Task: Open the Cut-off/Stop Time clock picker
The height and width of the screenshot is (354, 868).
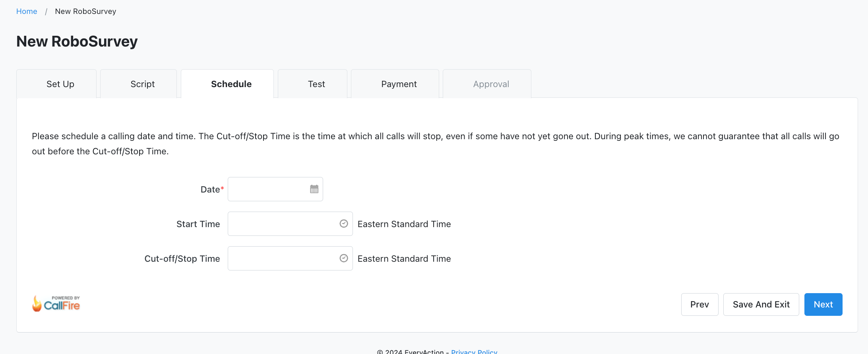Action: pyautogui.click(x=344, y=258)
